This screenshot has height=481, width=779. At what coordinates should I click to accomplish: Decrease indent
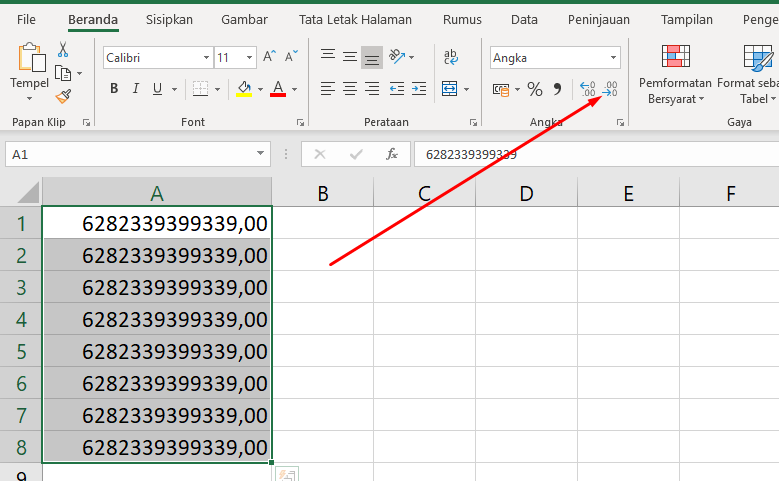(x=396, y=89)
